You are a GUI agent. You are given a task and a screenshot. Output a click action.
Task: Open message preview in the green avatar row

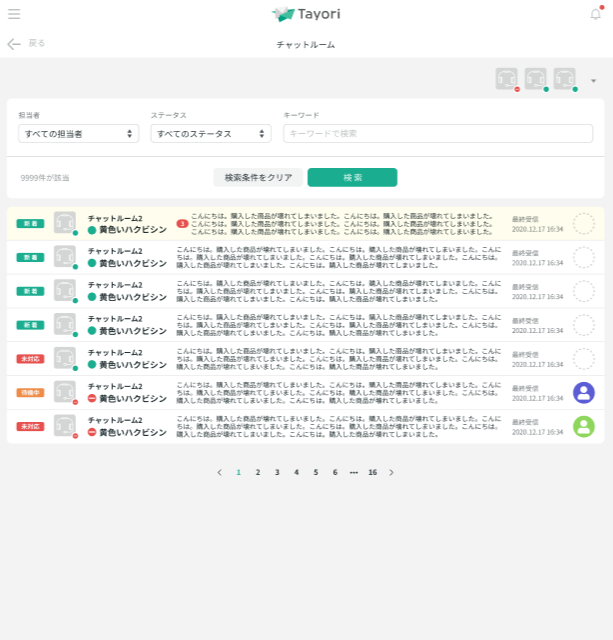(x=339, y=427)
